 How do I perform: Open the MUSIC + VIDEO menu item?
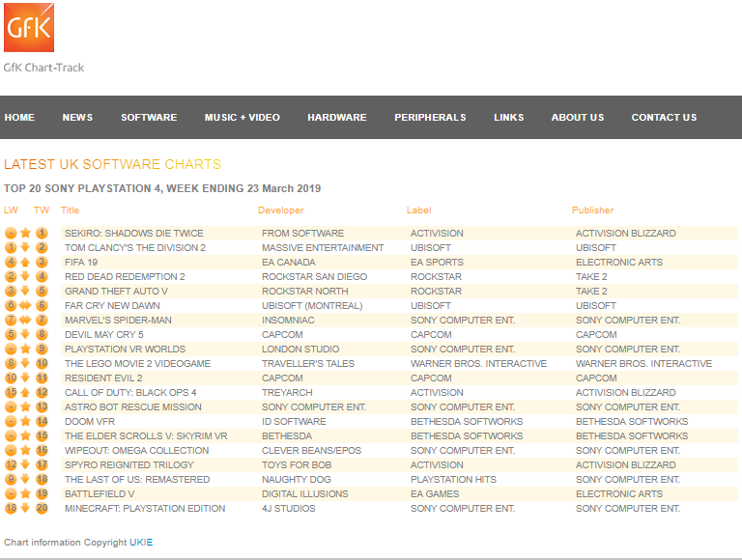(243, 117)
